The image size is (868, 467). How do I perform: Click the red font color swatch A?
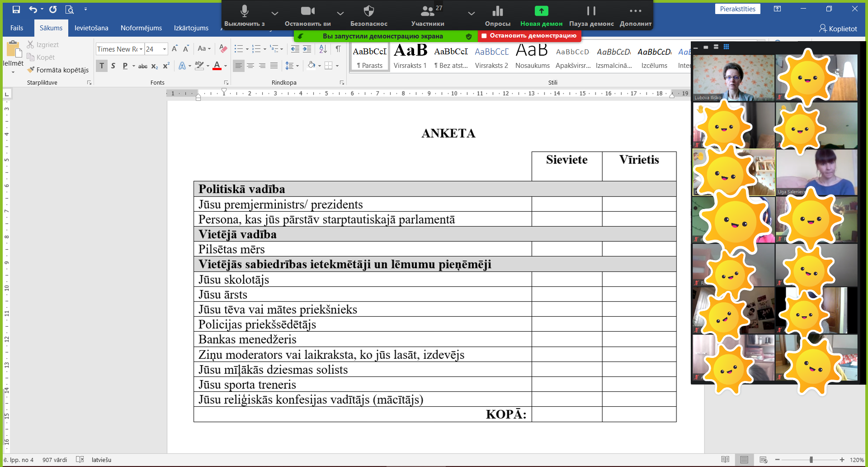[x=217, y=66]
